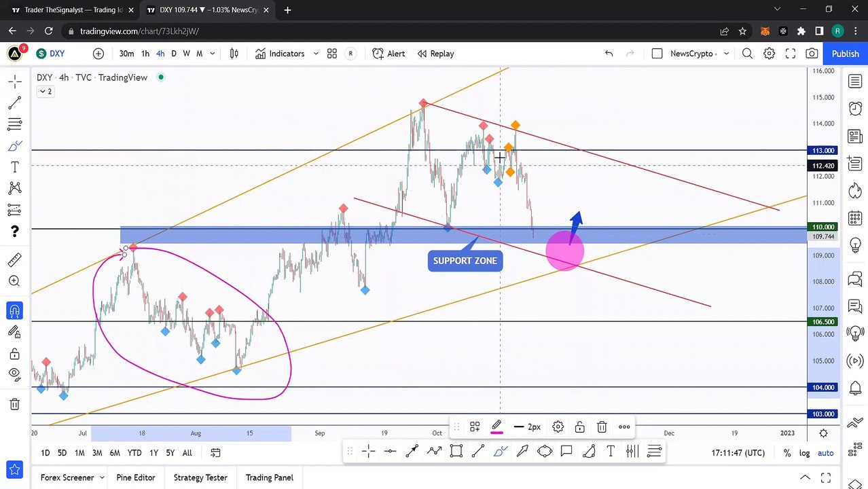Open the Trading Panel tab
Screen dimensions: 868x489
[x=270, y=477]
